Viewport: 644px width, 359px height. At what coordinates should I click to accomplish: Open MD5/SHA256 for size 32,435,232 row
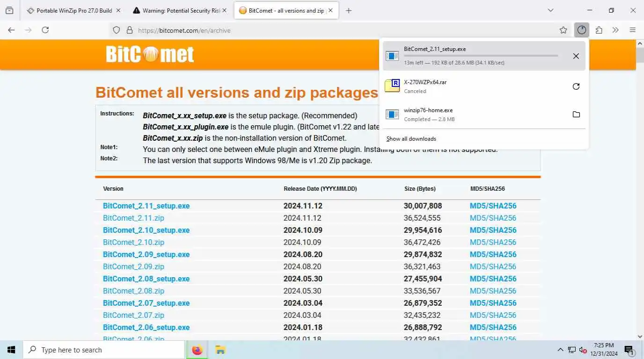point(493,315)
